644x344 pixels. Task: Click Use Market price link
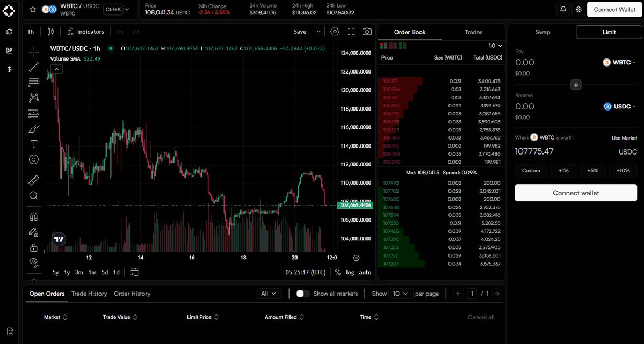[624, 138]
